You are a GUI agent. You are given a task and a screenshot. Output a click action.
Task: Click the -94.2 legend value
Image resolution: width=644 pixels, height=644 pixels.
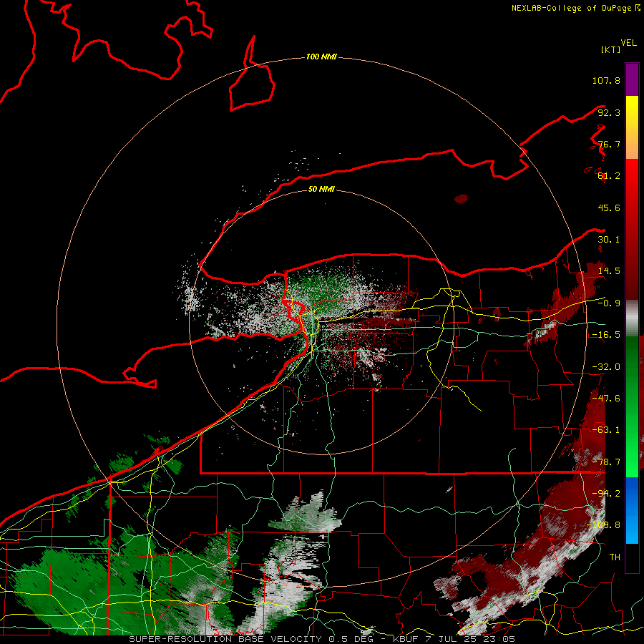click(x=606, y=494)
